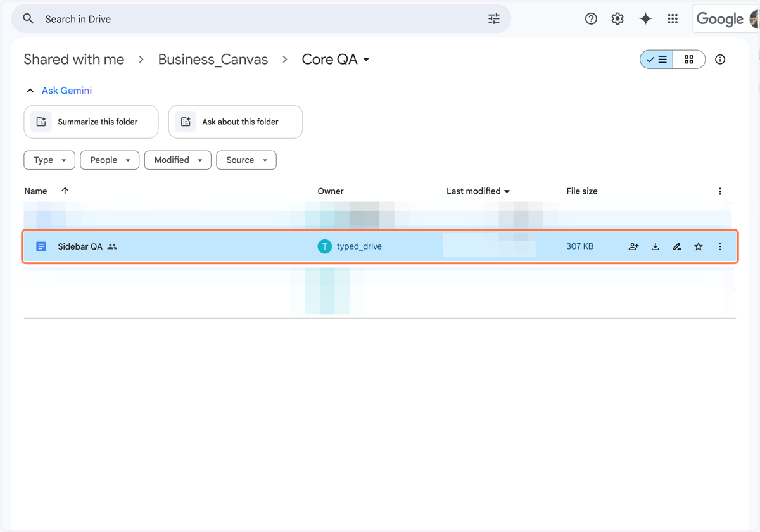Open the Help question mark menu

591,19
